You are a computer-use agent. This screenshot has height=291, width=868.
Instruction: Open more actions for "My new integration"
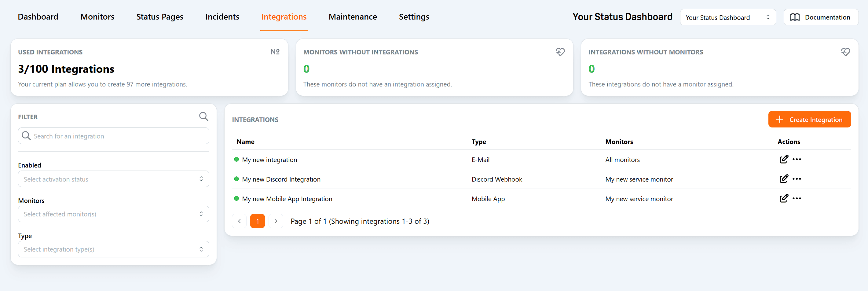797,159
